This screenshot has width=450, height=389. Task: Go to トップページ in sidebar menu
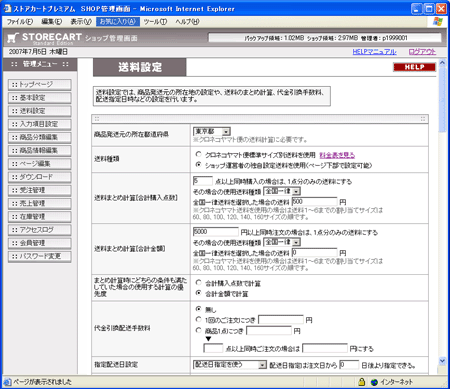pyautogui.click(x=40, y=85)
